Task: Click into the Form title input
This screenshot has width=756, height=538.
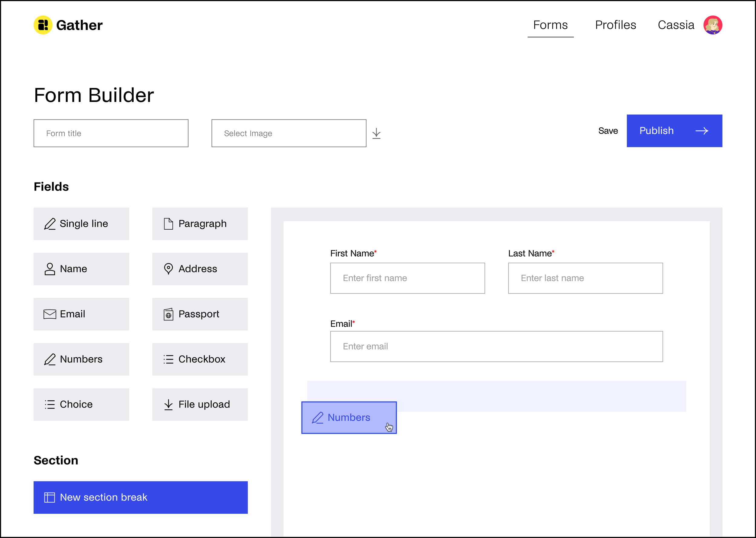Action: (x=111, y=133)
